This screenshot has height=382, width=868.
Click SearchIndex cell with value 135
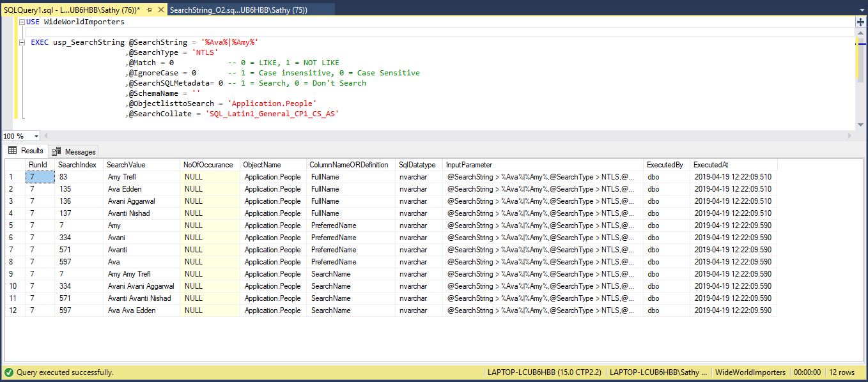tap(79, 189)
